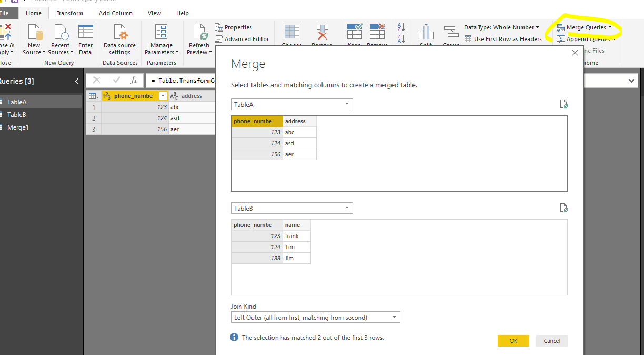Switch to the Transform tab
This screenshot has width=644, height=355.
click(70, 13)
